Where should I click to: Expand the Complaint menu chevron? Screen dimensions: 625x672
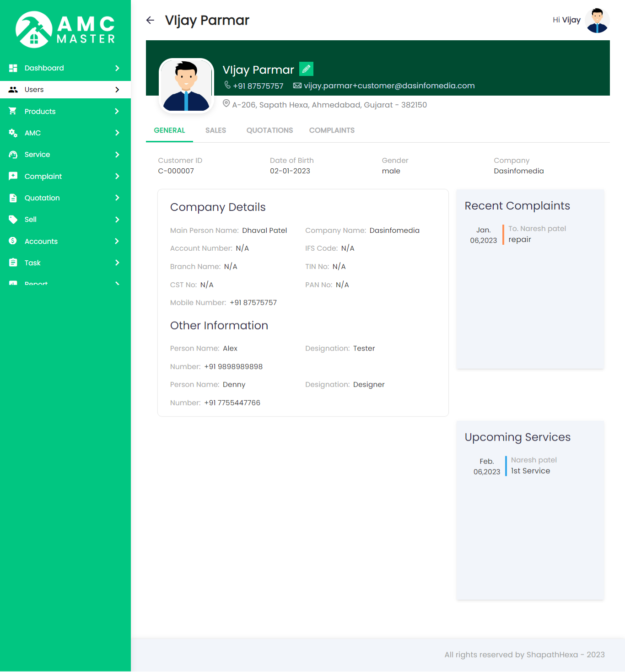pyautogui.click(x=117, y=177)
